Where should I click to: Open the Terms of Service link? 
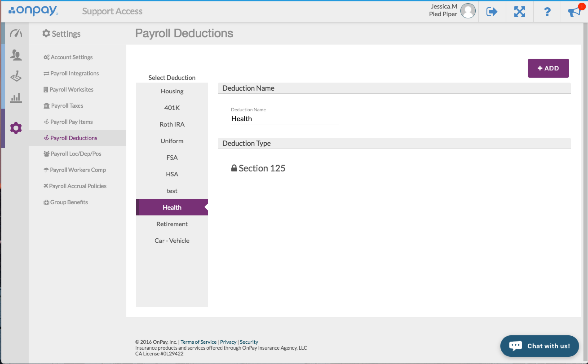coord(199,342)
